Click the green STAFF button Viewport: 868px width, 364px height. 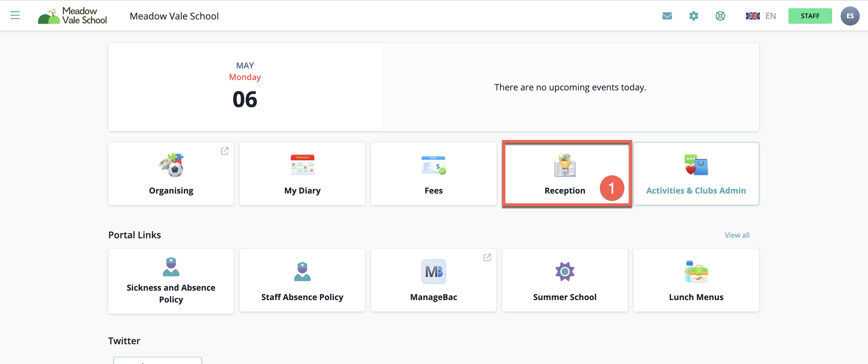tap(810, 16)
